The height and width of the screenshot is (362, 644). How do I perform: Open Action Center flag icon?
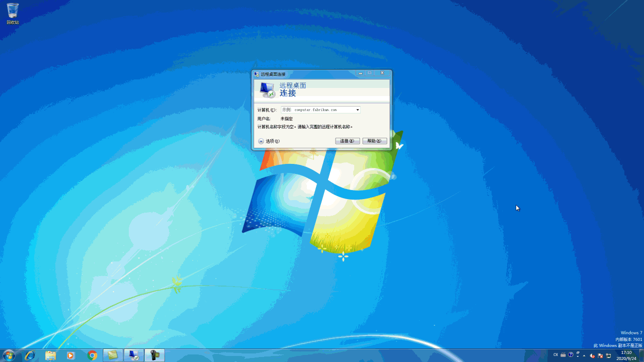point(600,355)
